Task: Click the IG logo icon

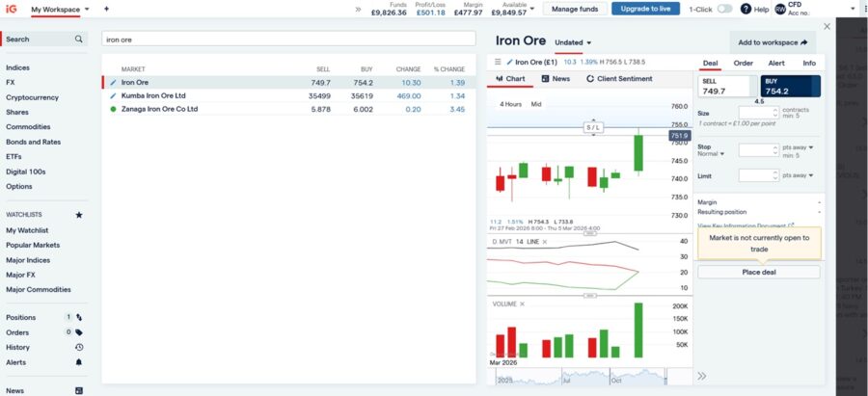Action: coord(11,9)
